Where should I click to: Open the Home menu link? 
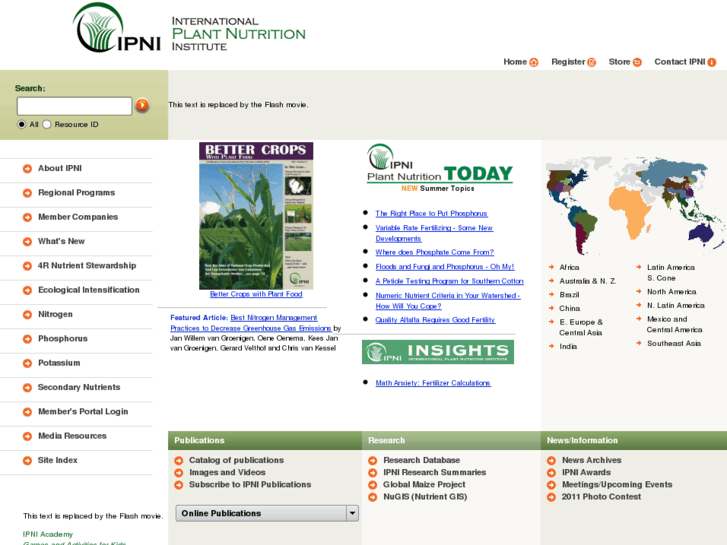pos(515,62)
